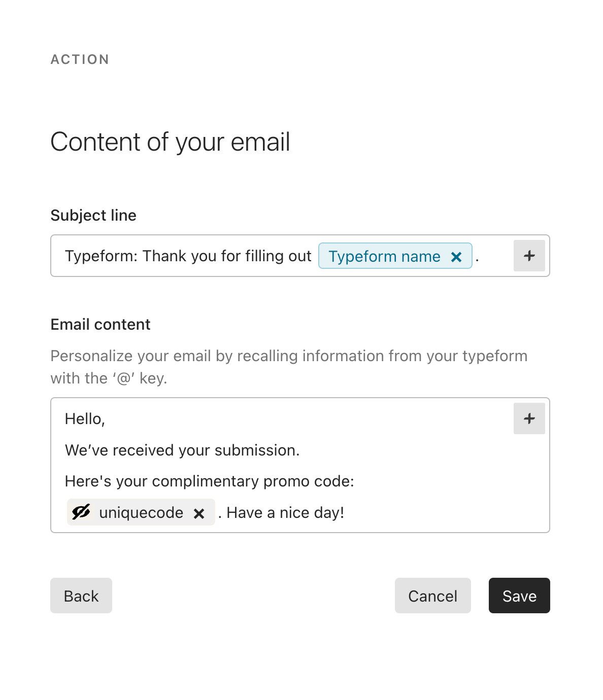Click the hidden-field eye icon on uniquecode
The height and width of the screenshot is (700, 603).
(x=81, y=512)
